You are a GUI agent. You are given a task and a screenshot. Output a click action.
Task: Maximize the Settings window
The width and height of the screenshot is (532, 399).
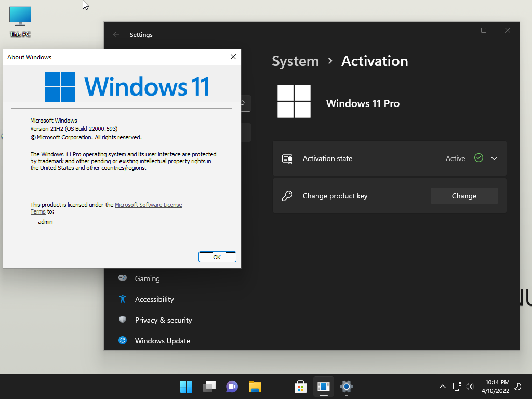pos(484,30)
